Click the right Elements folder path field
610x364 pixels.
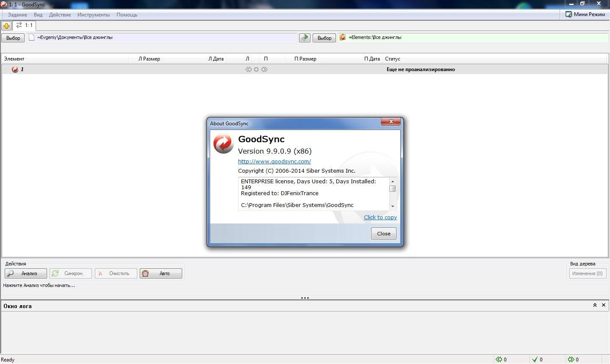click(473, 37)
